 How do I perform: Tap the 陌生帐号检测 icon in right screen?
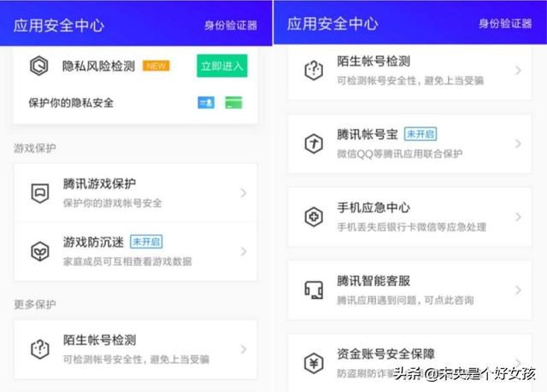[314, 70]
